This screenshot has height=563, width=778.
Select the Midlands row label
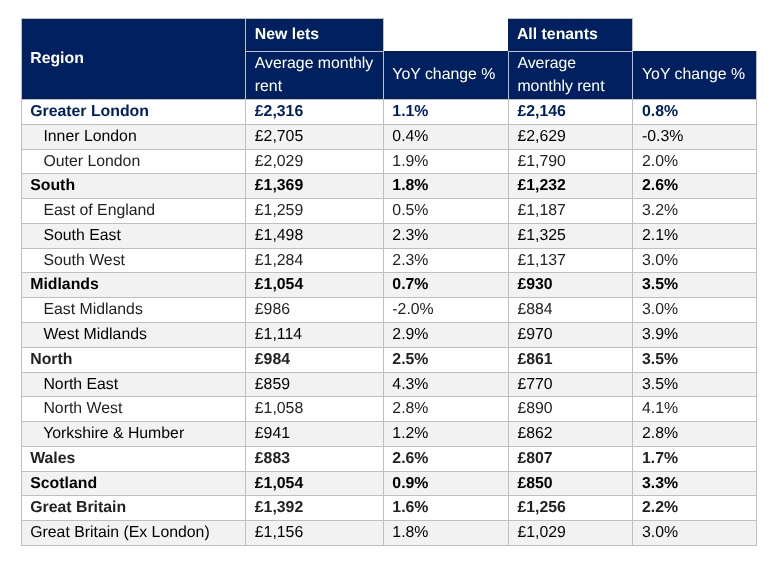[x=65, y=284]
